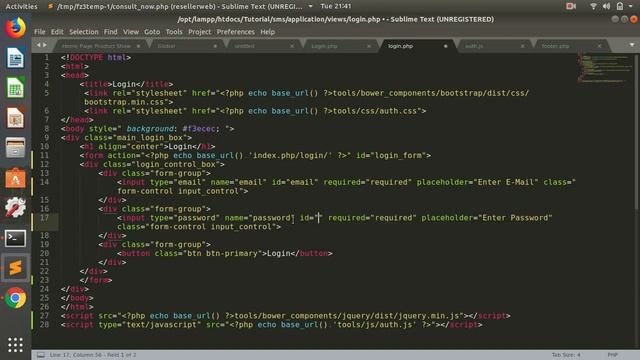This screenshot has height=360, width=640.
Task: Open the Tue 21:41 clock calendar
Action: (x=336, y=6)
